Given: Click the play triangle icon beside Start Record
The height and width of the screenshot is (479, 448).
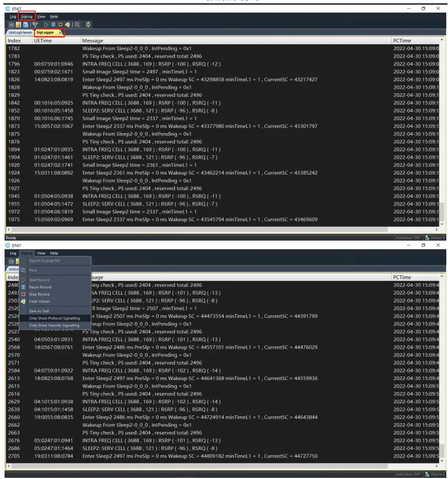Looking at the screenshot, I should (x=23, y=280).
